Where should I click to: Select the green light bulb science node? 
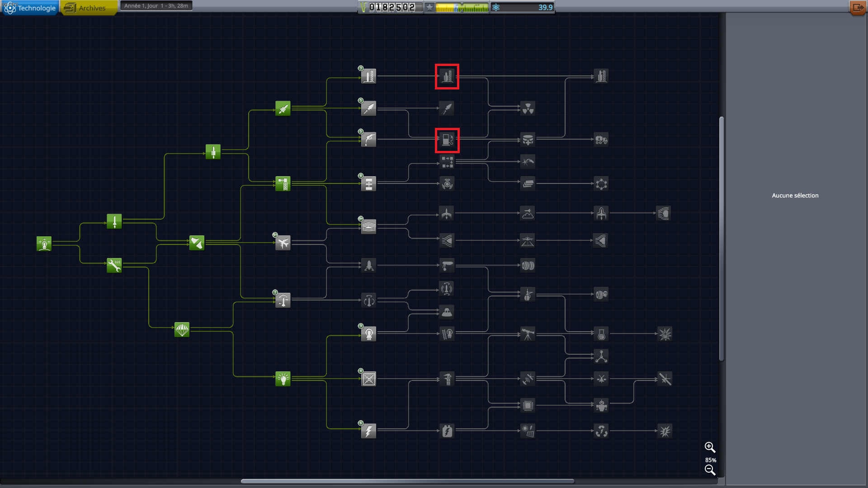283,379
